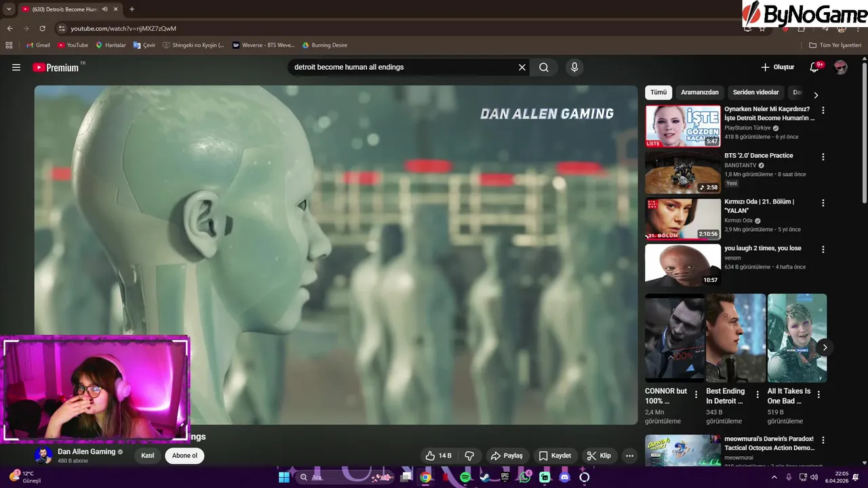Open YouTube notifications bell

click(815, 67)
